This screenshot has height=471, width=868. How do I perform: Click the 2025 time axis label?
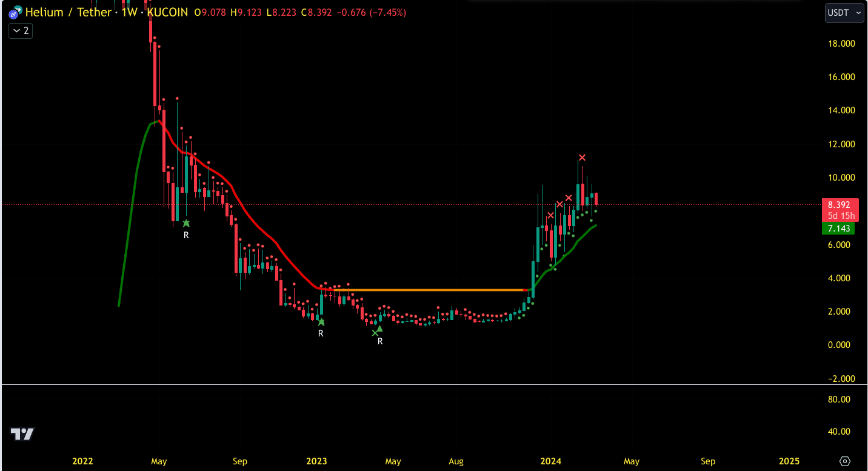[x=789, y=461]
